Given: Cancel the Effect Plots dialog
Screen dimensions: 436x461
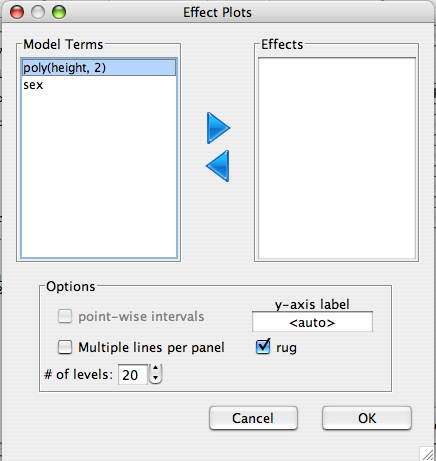Looking at the screenshot, I should [x=253, y=418].
